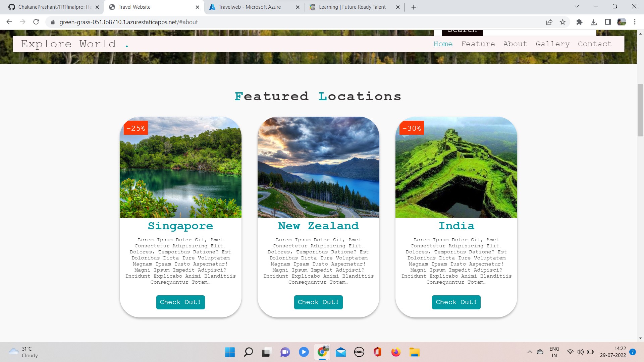Open Dell app from taskbar
Screen dimensions: 644x362
click(359, 352)
